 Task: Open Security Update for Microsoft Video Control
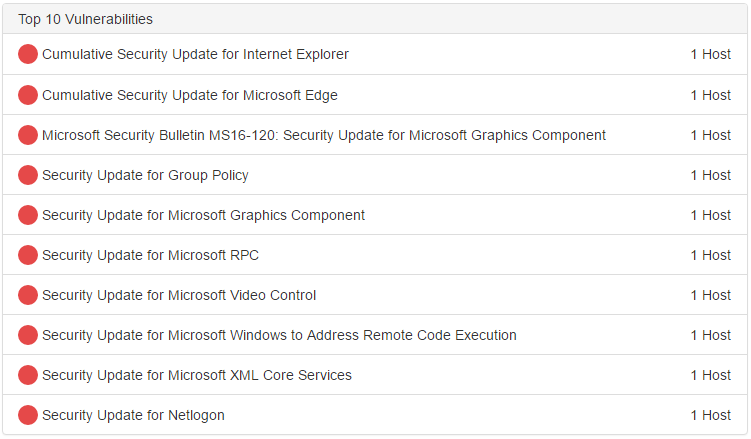pyautogui.click(x=179, y=295)
